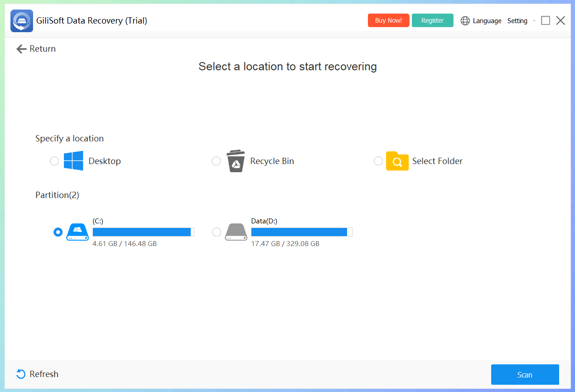Click the 4.61 GB / 146.48 GB text
The height and width of the screenshot is (392, 575).
(x=125, y=244)
